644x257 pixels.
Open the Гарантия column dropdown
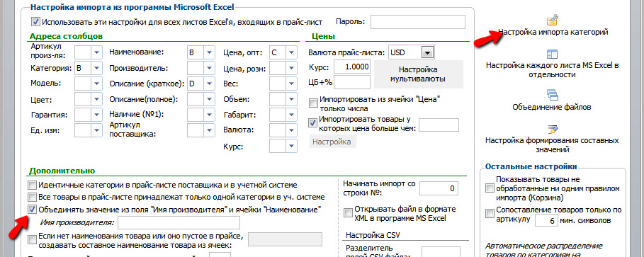click(96, 115)
